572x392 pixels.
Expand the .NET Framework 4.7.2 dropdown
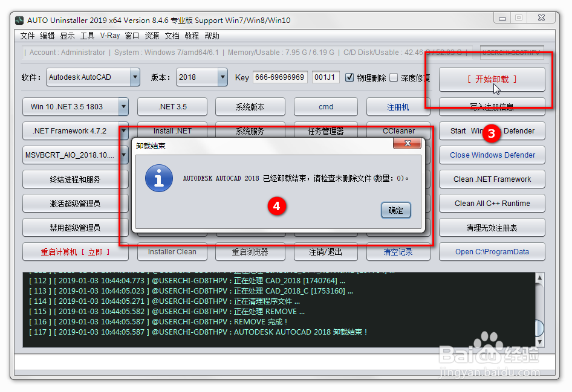click(x=124, y=131)
